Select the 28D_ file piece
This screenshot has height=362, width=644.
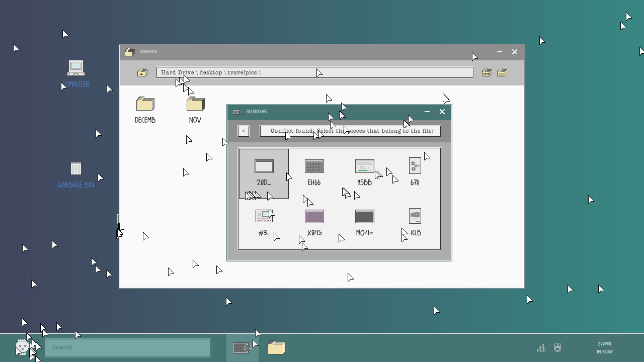coord(264,173)
